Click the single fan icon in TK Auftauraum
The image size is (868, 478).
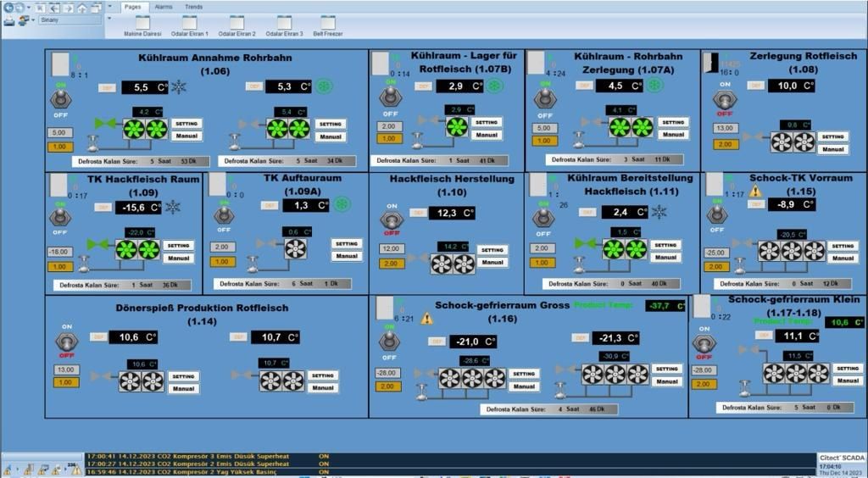(296, 248)
